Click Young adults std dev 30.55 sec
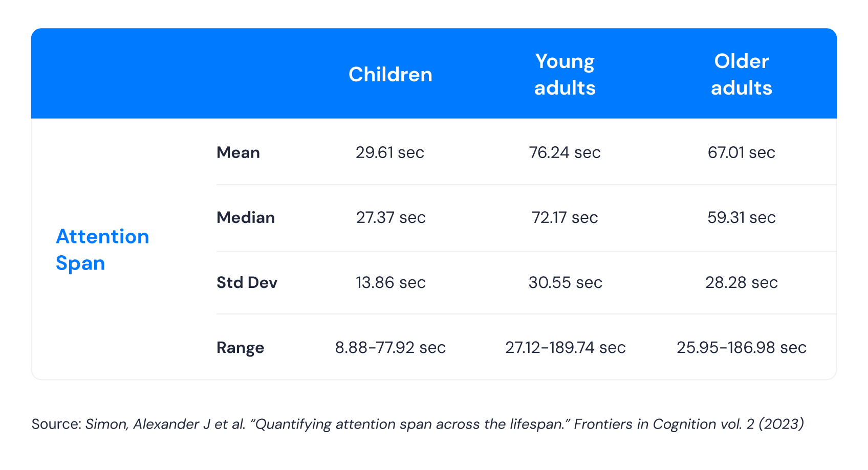 [x=565, y=282]
